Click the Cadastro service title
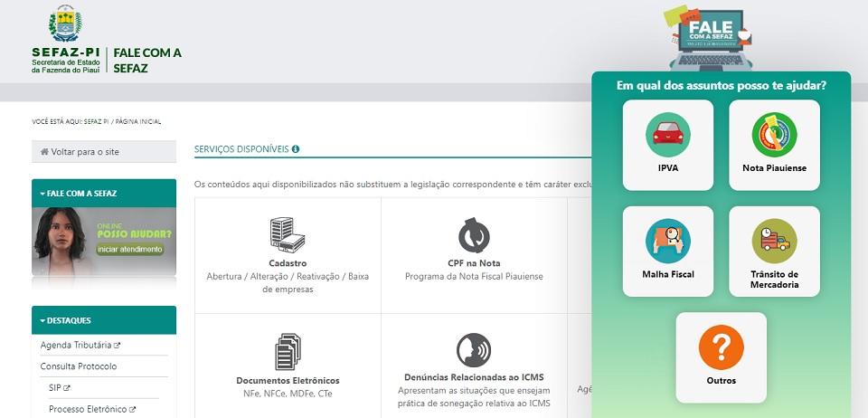 [288, 263]
